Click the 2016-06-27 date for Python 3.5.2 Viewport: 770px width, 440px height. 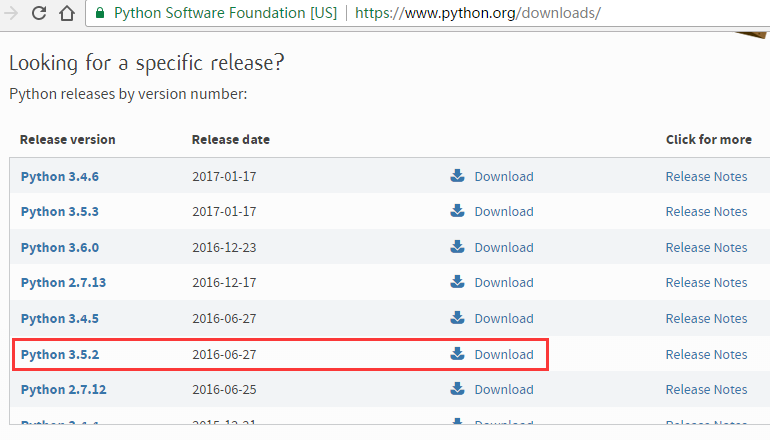coord(224,355)
